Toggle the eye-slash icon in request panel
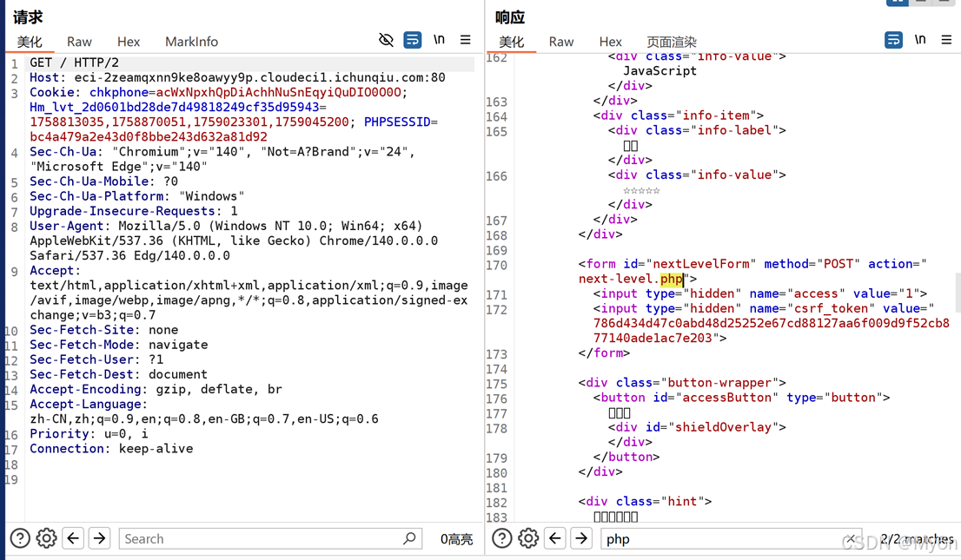This screenshot has width=961, height=560. point(386,40)
